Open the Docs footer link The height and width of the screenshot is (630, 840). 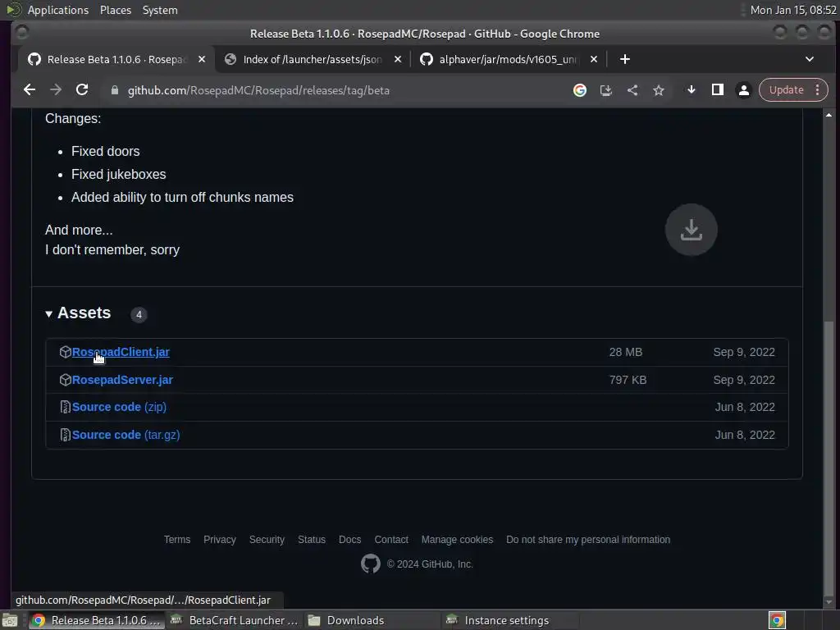click(x=349, y=540)
